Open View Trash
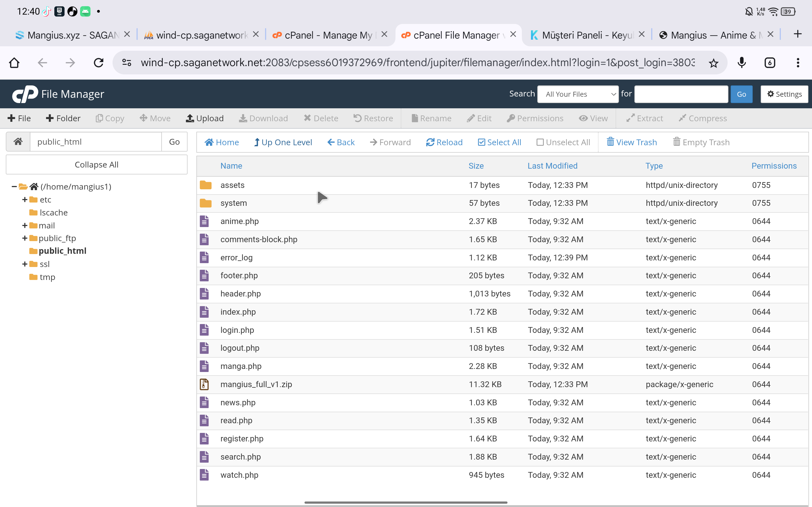The image size is (812, 507). point(632,142)
